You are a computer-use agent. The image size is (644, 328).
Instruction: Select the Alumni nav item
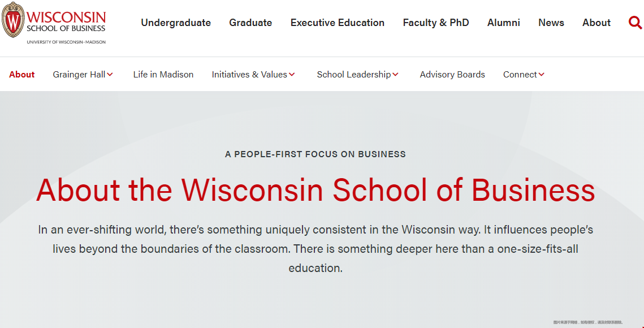coord(504,23)
